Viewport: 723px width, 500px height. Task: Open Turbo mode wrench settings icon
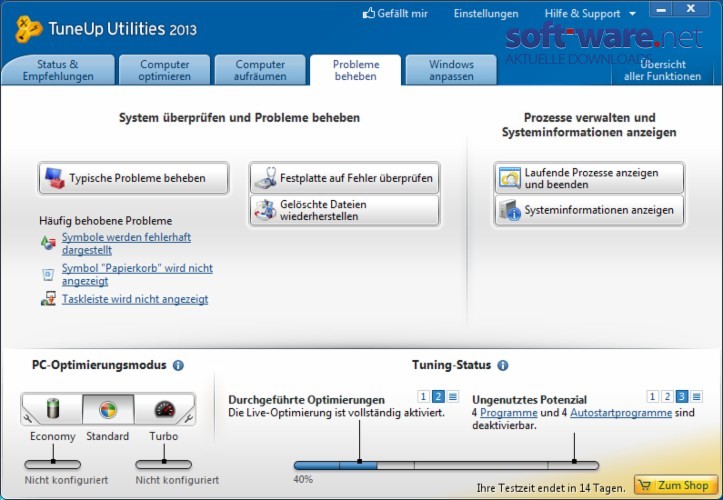pos(189,418)
